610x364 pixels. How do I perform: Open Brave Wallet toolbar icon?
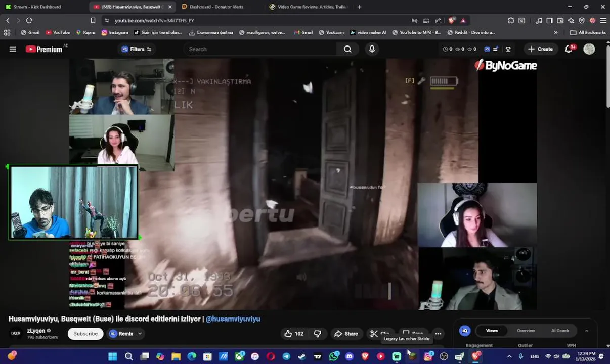[560, 20]
